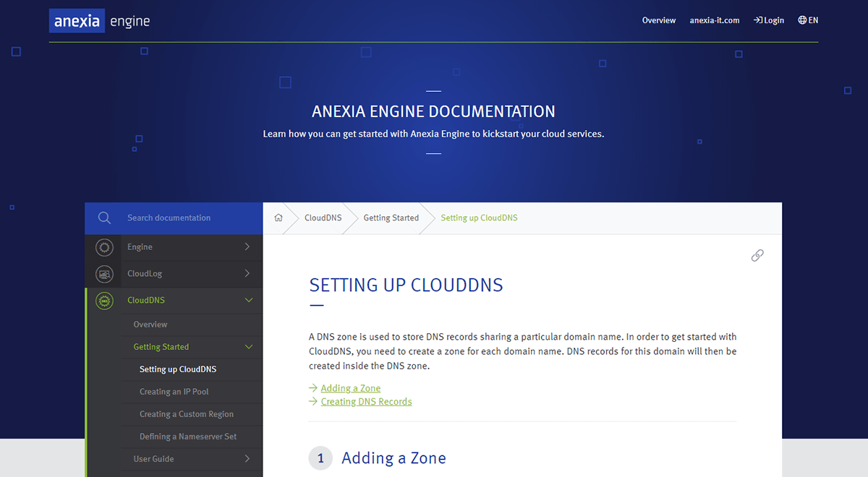Focus the Search documentation field
The width and height of the screenshot is (868, 477).
(x=174, y=218)
